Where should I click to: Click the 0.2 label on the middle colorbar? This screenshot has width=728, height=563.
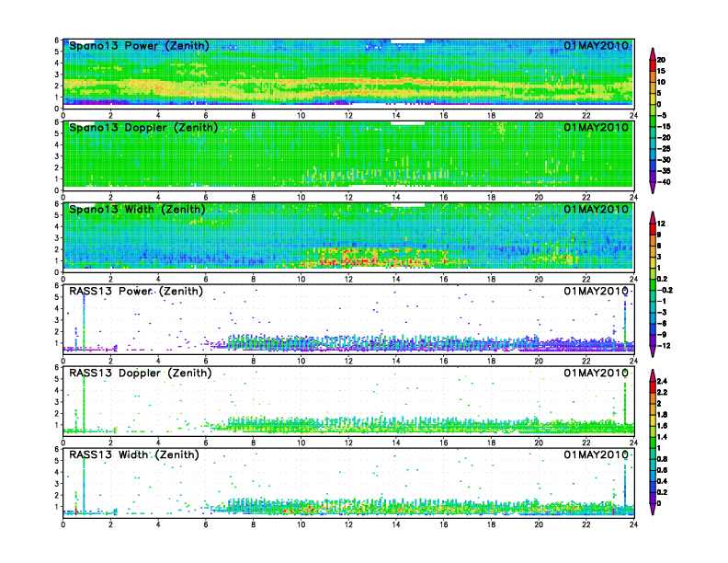(x=663, y=279)
